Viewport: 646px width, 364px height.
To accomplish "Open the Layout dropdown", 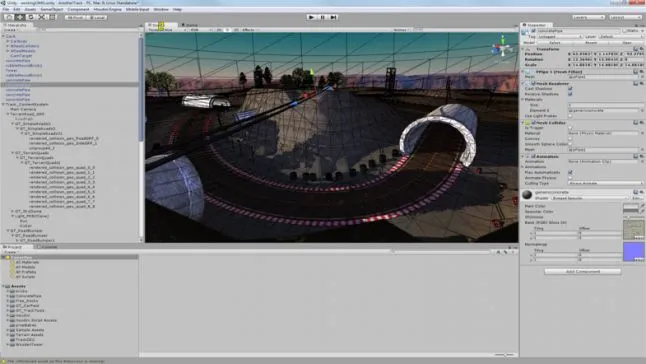I will coord(625,17).
